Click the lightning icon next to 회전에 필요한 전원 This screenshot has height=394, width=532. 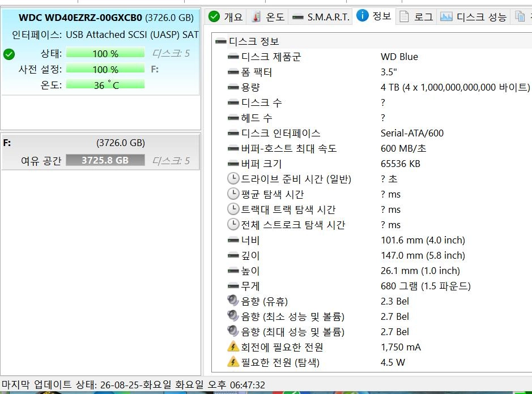click(x=233, y=346)
